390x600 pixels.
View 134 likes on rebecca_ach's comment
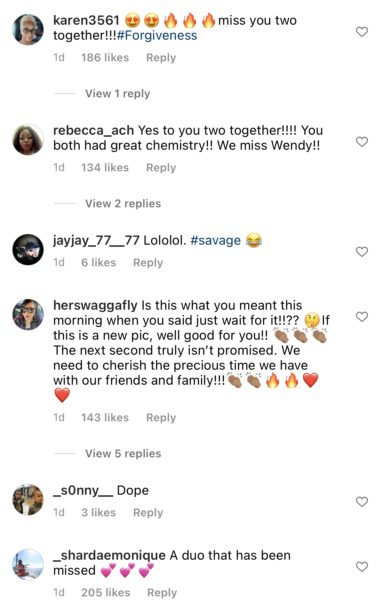click(x=105, y=168)
